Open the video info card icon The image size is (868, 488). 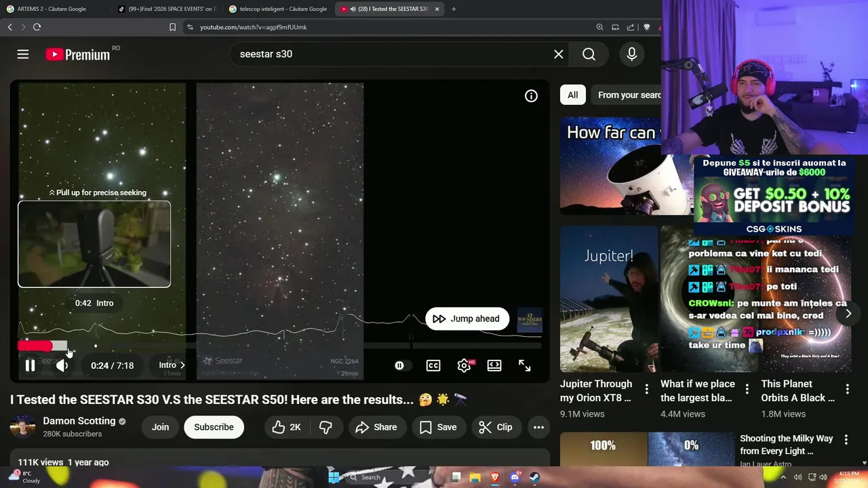531,96
